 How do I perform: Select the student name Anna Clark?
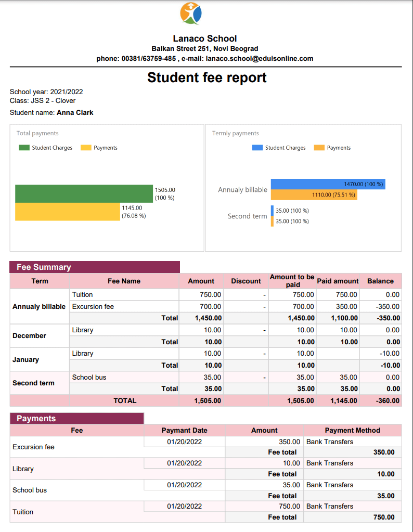click(75, 112)
